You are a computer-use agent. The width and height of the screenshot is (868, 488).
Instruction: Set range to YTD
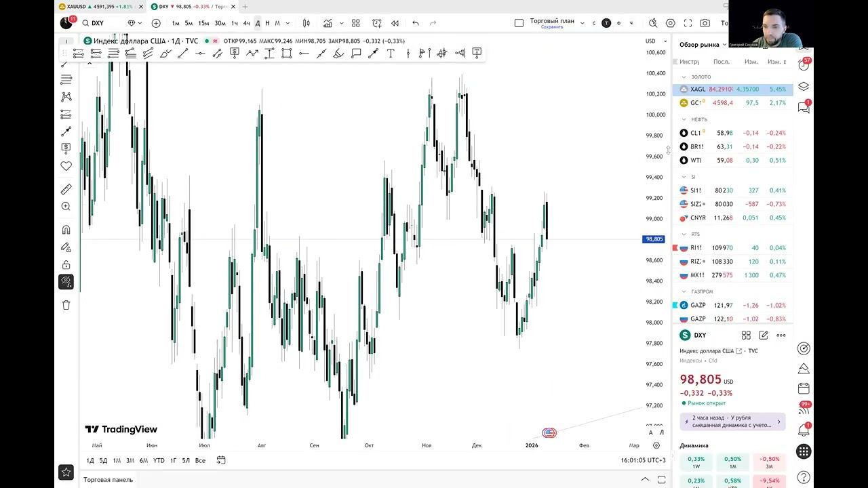point(159,460)
